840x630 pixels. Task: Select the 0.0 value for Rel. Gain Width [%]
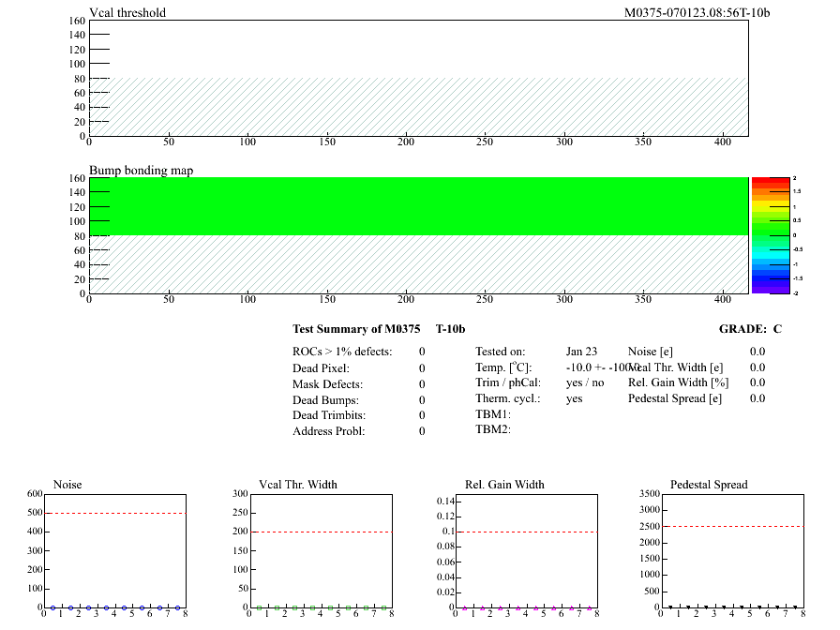point(757,382)
